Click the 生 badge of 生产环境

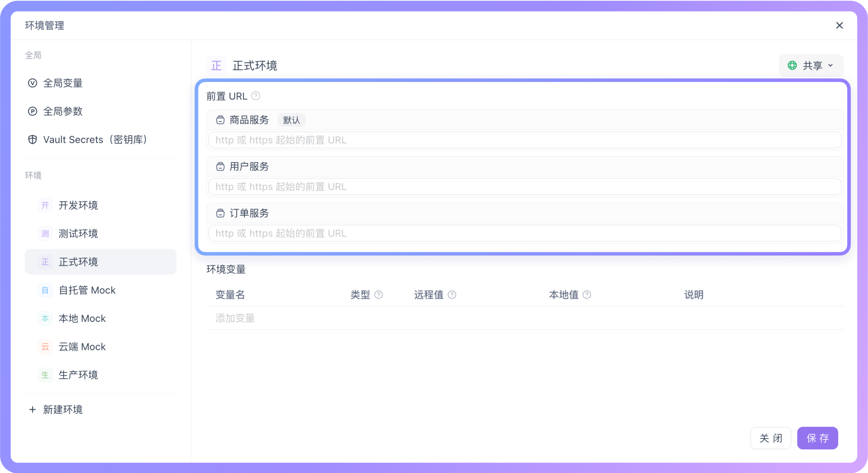coord(45,375)
